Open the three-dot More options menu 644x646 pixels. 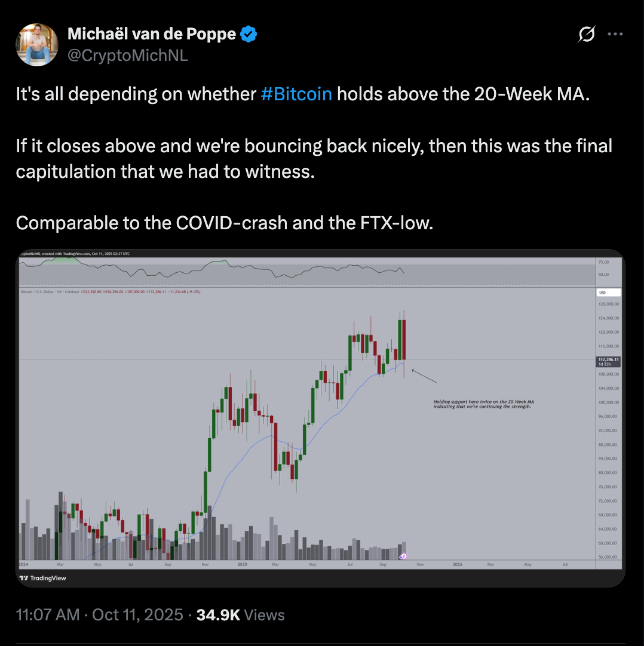coord(615,35)
